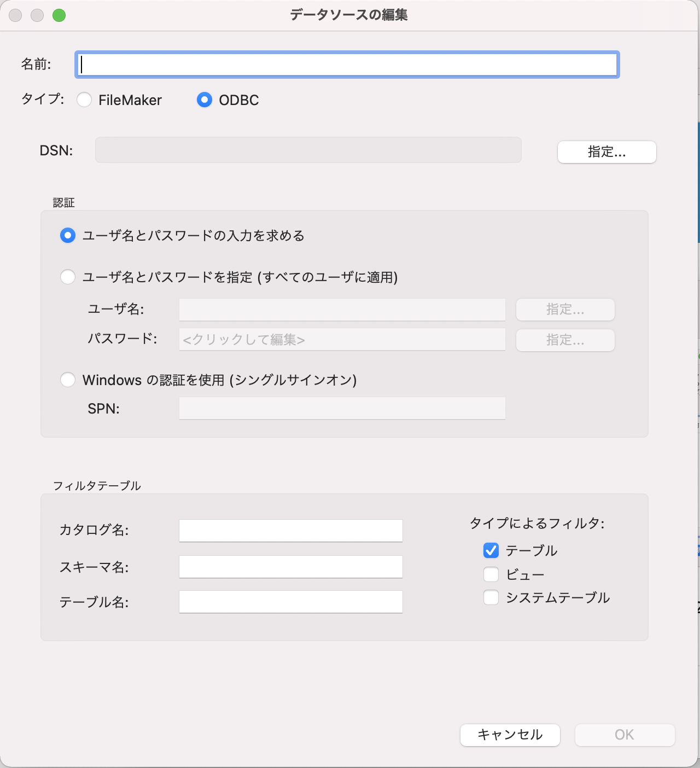Screen dimensions: 700x768
Task: Enable the ビュー filter checkbox
Action: [x=491, y=574]
